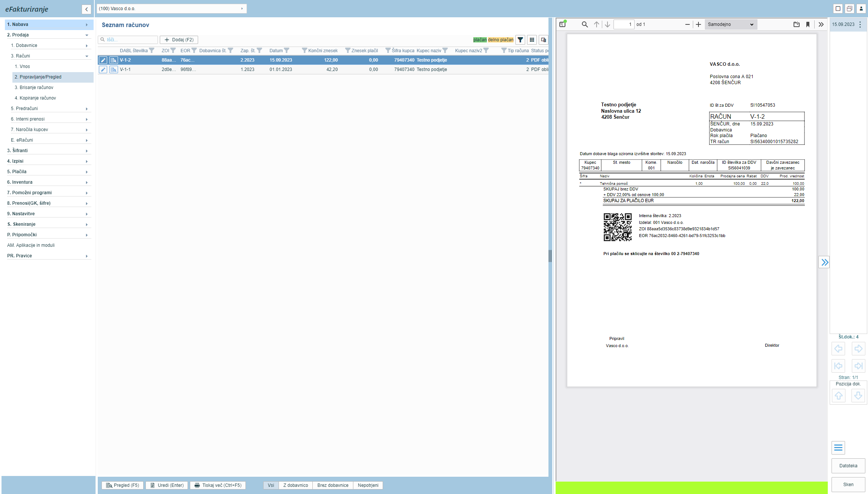Image resolution: width=868 pixels, height=494 pixels.
Task: Move document position up
Action: [x=838, y=396]
